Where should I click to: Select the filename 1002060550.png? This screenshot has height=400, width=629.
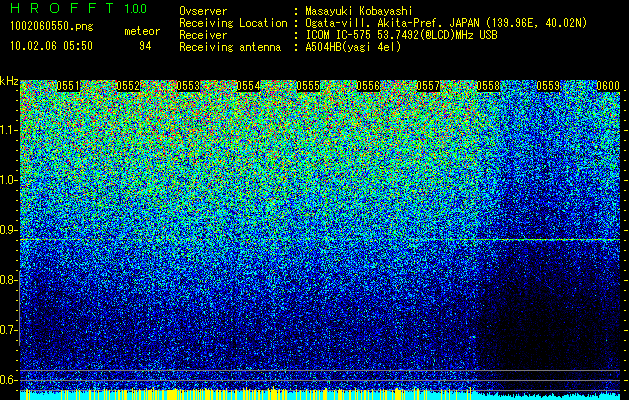(x=51, y=27)
